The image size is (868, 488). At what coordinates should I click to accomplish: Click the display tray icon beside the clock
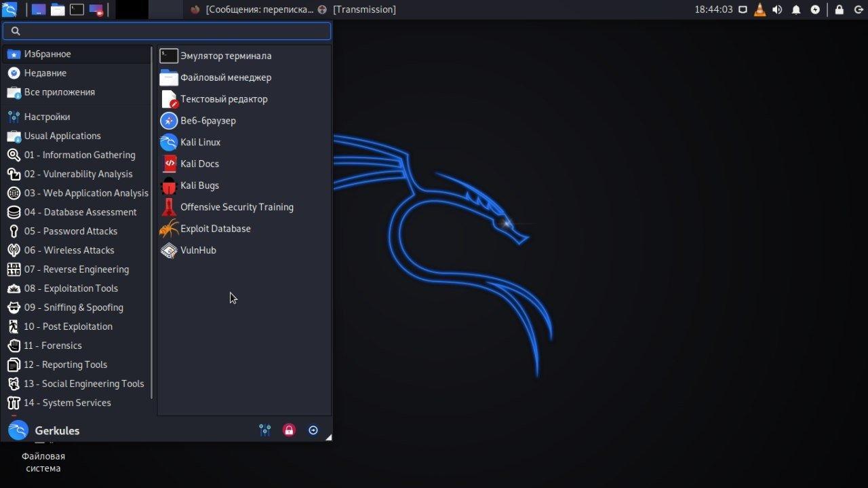(743, 10)
